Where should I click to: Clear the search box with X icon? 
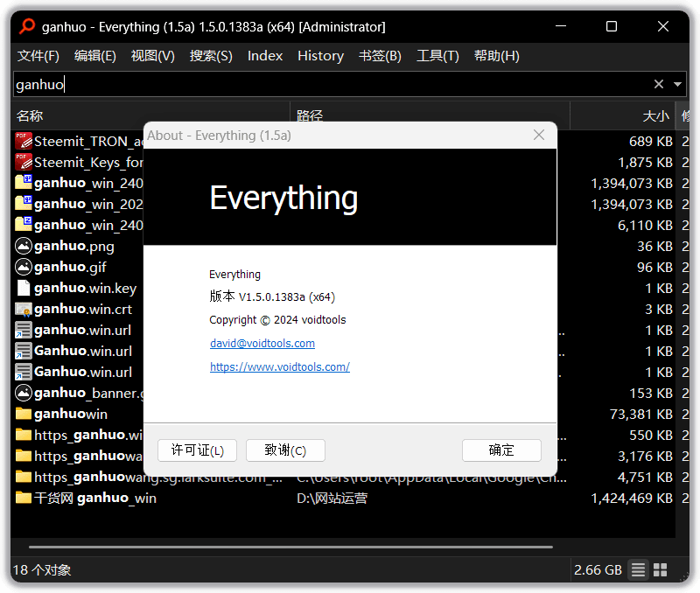pos(659,84)
